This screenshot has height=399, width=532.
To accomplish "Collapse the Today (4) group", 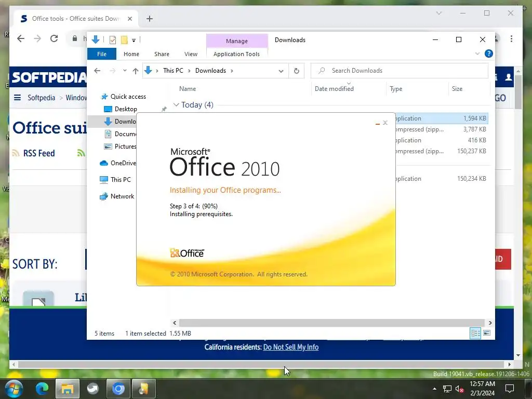I will point(176,105).
